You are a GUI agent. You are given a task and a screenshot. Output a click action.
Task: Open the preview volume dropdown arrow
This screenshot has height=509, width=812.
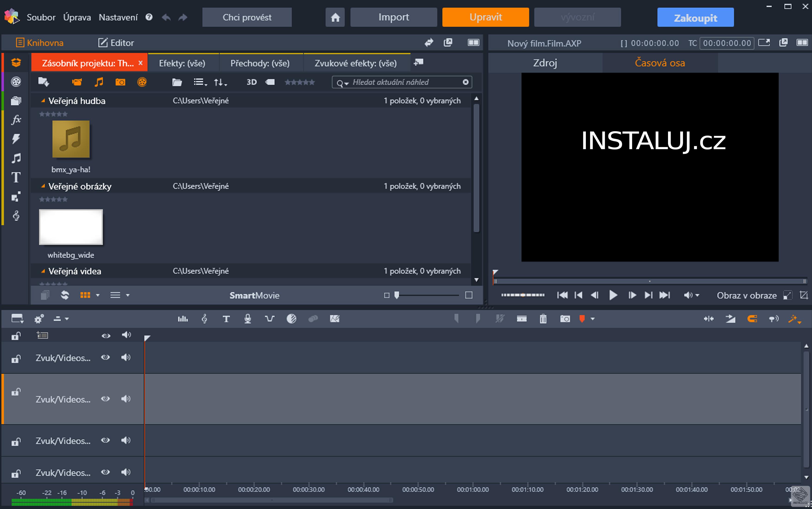coord(697,295)
